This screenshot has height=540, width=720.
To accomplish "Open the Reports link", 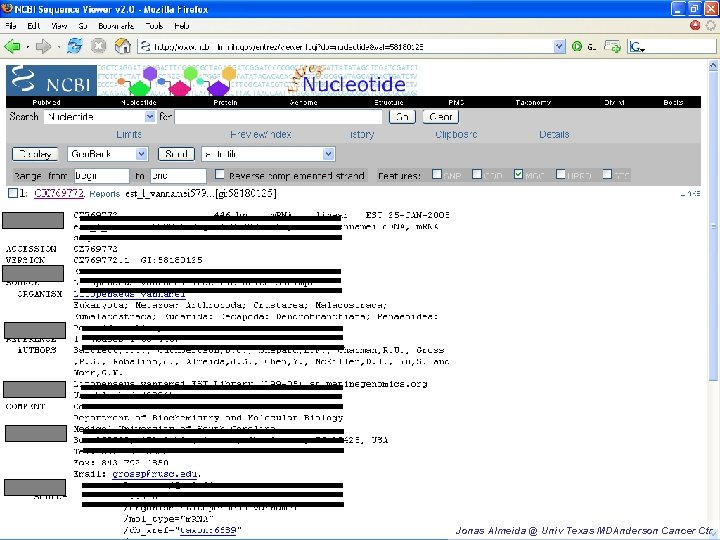I will coord(104,194).
